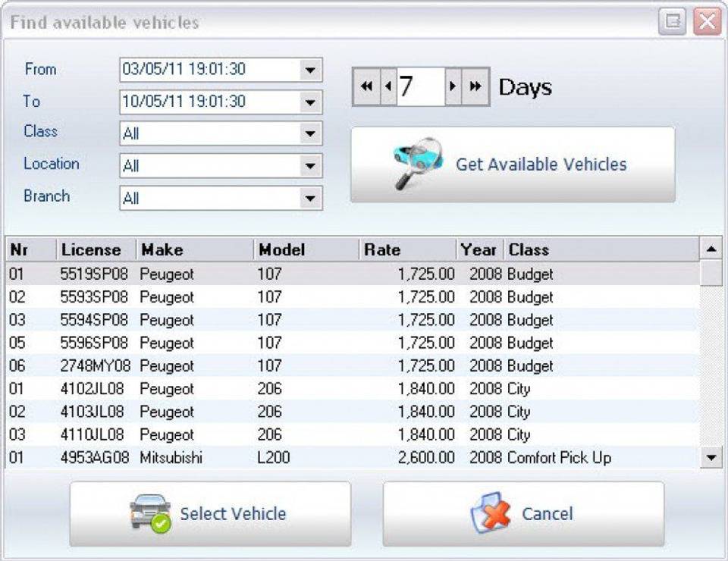Sort by the Make column header

[x=194, y=249]
